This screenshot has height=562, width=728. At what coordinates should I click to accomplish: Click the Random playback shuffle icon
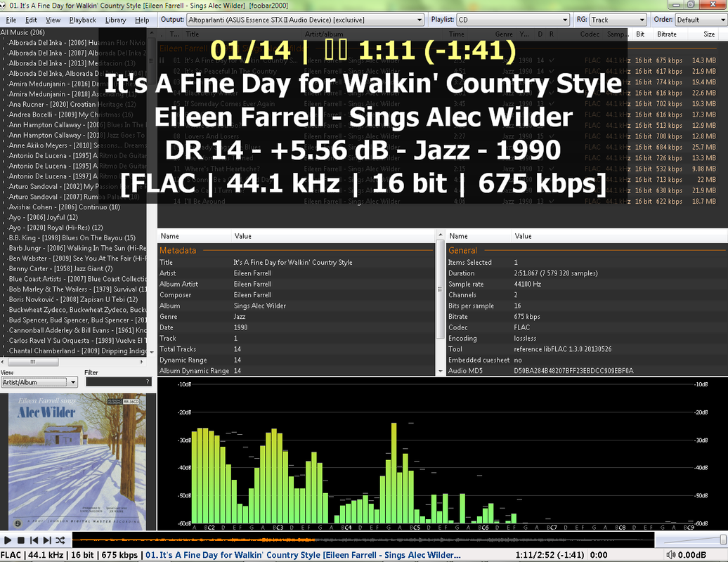(x=60, y=540)
